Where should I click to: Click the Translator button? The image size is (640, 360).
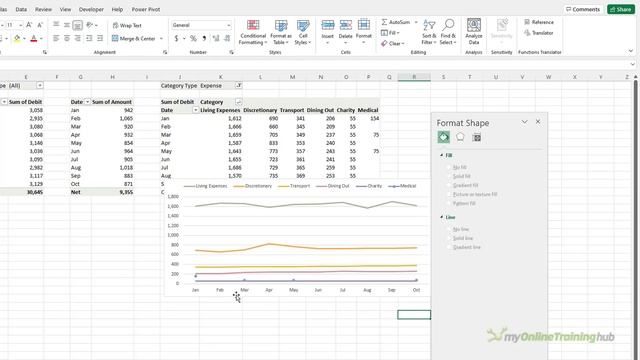pos(539,33)
